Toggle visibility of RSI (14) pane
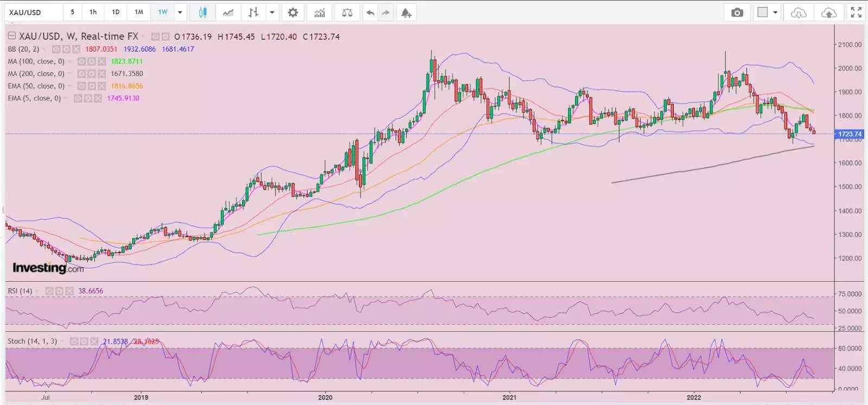The width and height of the screenshot is (868, 405). (x=49, y=291)
